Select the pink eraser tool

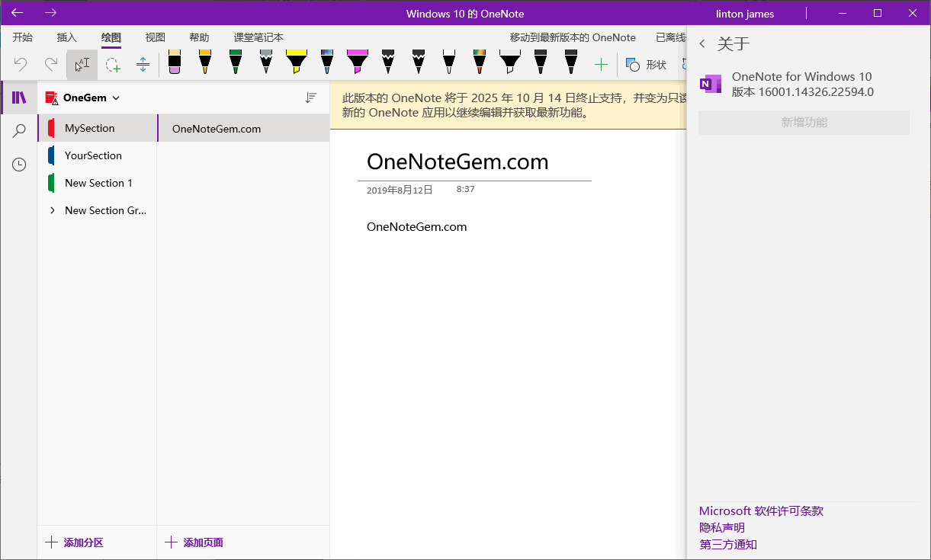(x=174, y=64)
